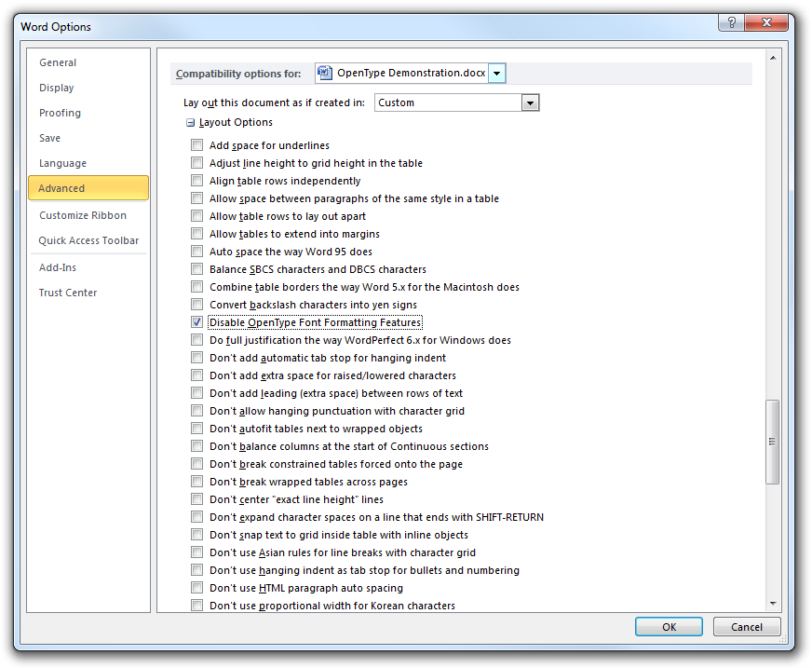Screen dimensions: 812x668
Task: Open the Compatibility options document dropdown
Action: (496, 73)
